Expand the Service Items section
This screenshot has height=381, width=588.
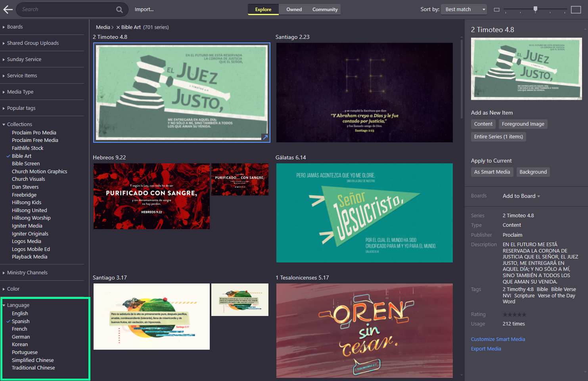pyautogui.click(x=22, y=76)
